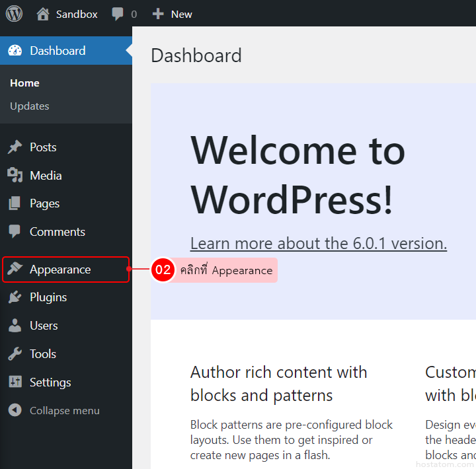
Task: Click the Dashboard gauge icon
Action: coord(15,51)
